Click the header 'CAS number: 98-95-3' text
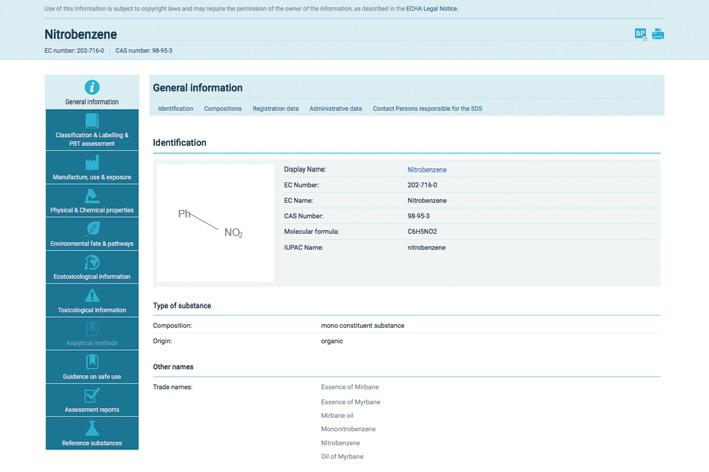The width and height of the screenshot is (709, 472). click(x=144, y=51)
